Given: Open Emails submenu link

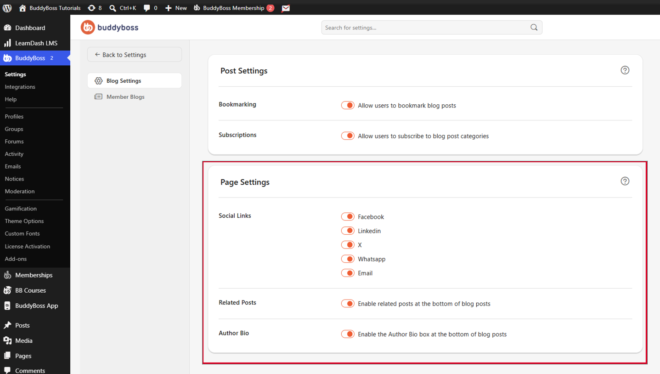Looking at the screenshot, I should 13,166.
